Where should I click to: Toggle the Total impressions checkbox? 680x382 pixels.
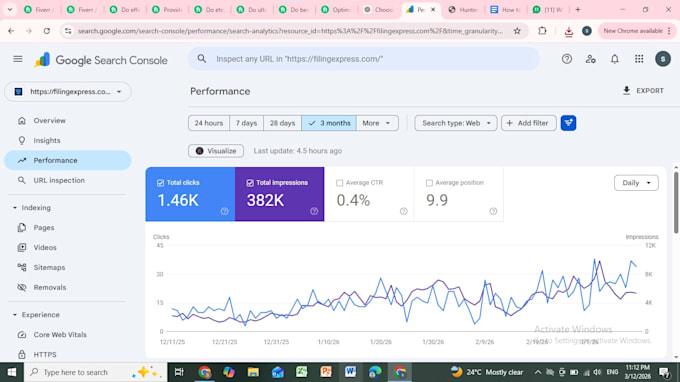click(x=250, y=183)
